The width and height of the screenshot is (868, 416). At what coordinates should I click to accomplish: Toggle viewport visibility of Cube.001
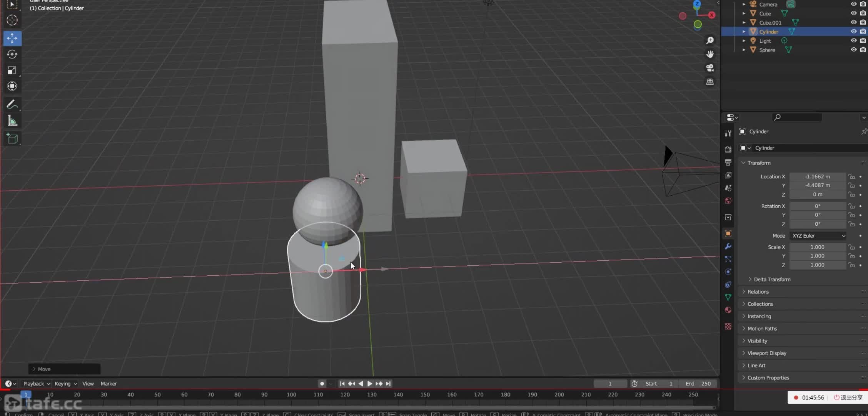[x=853, y=22]
